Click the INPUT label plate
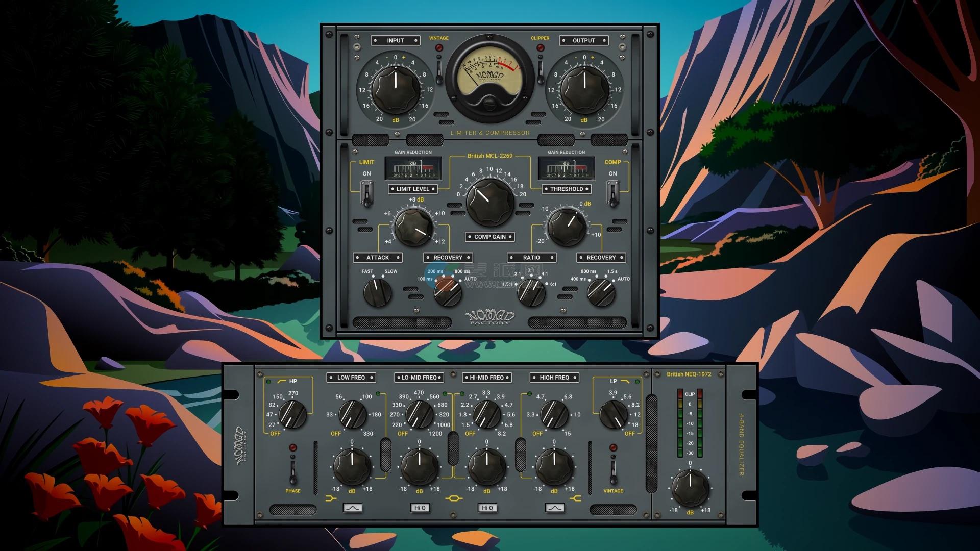This screenshot has height=551, width=980. tap(396, 40)
